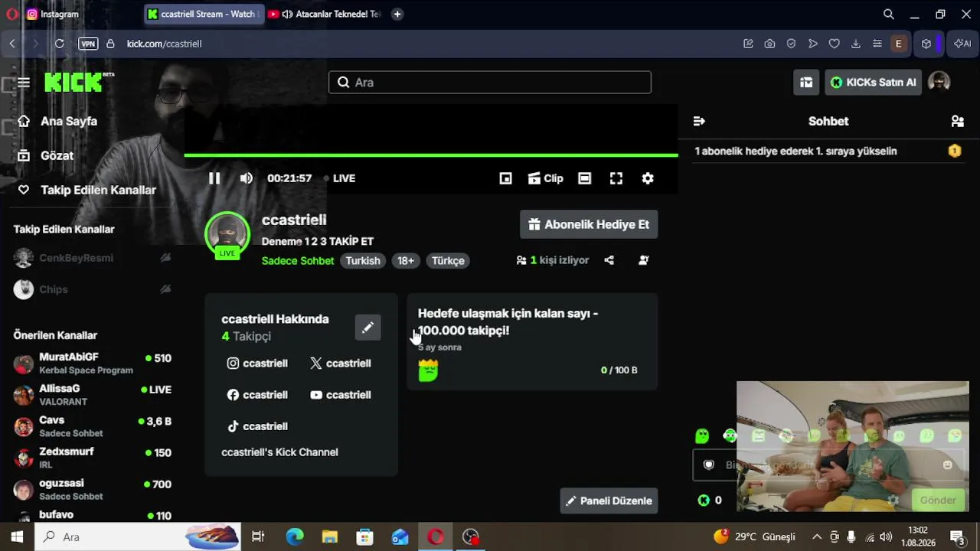
Task: Click the green stream progress bar
Action: click(431, 155)
